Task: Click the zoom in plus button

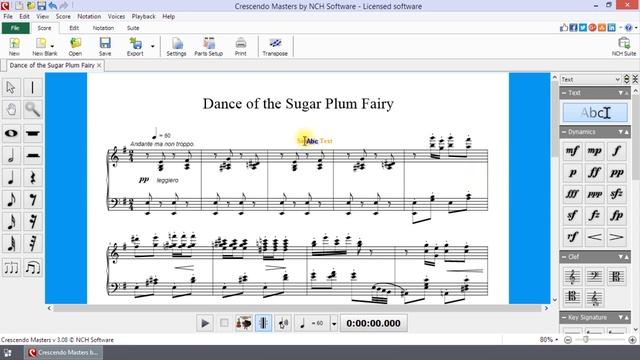Action: tap(632, 340)
